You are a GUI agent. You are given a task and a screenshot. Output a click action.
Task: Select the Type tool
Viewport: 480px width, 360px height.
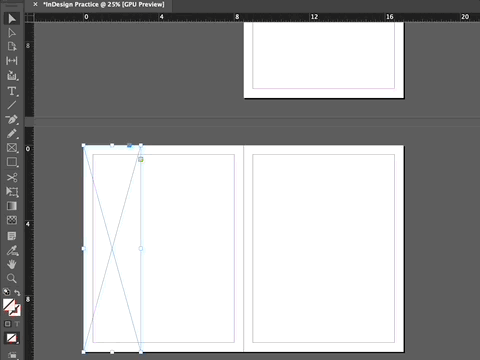[x=12, y=91]
